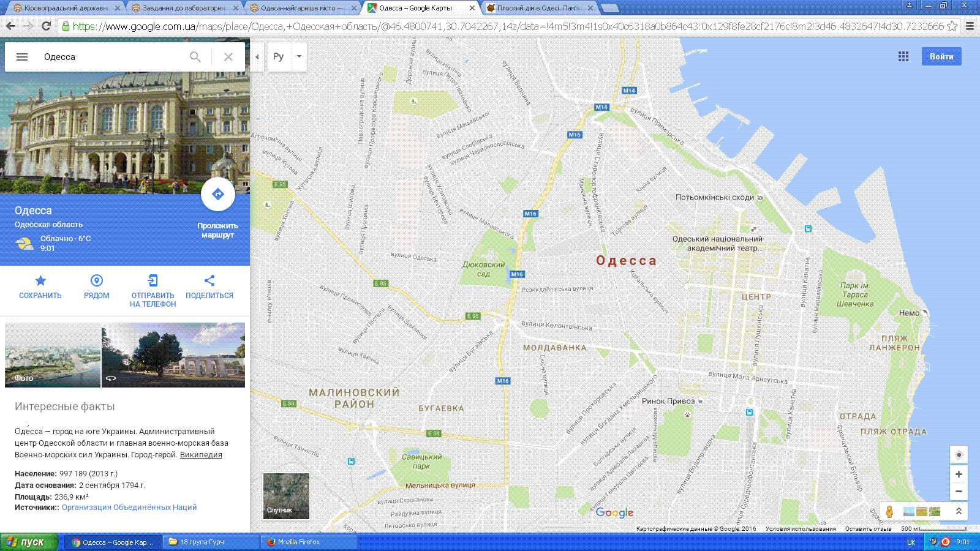The width and height of the screenshot is (980, 551).
Task: Clear the Одесса search with the X icon
Action: point(228,57)
